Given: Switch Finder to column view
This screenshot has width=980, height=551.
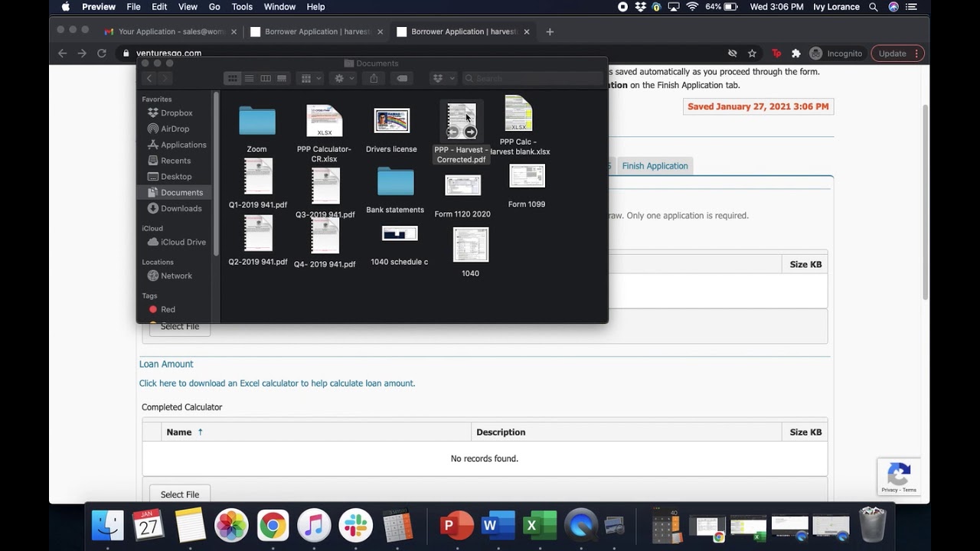Looking at the screenshot, I should pos(266,78).
